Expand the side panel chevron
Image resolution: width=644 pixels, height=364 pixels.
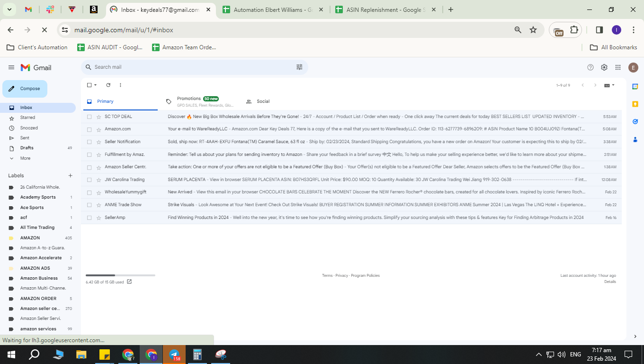[635, 337]
